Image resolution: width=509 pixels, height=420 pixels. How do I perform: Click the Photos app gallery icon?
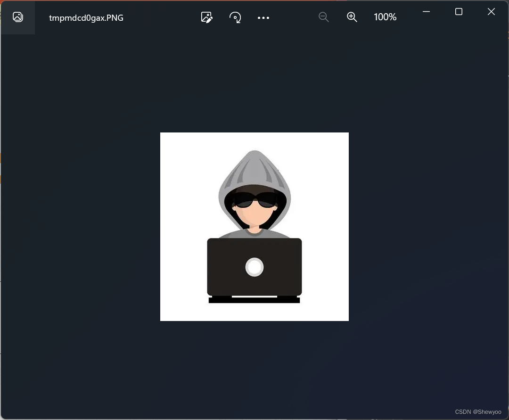(x=18, y=17)
